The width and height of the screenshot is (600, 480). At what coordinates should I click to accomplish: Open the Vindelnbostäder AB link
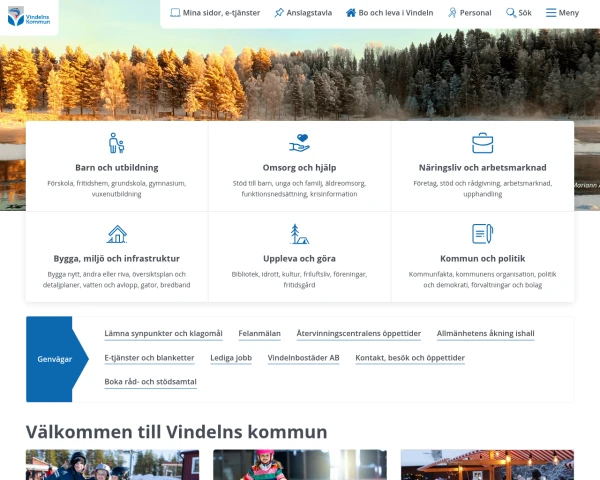pyautogui.click(x=303, y=358)
